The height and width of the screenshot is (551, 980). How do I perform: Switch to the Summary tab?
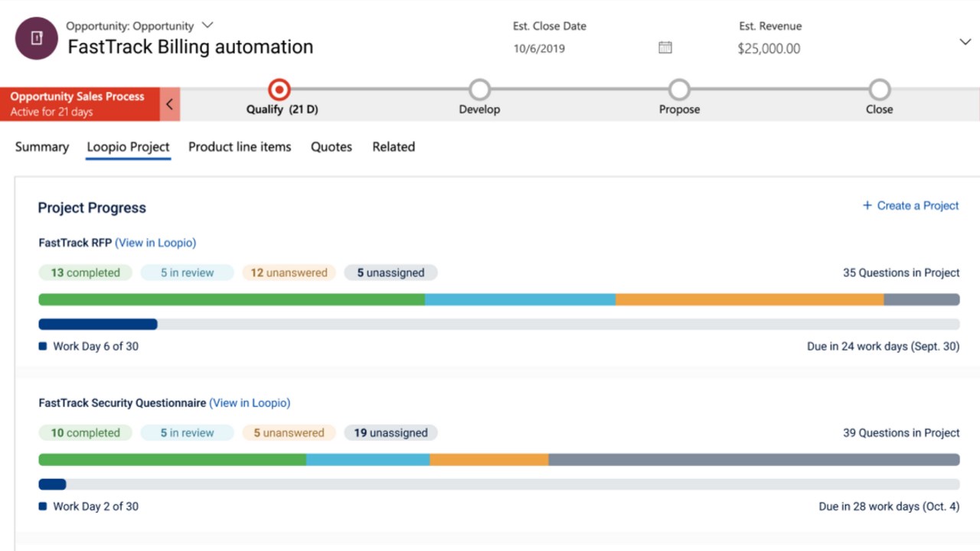(42, 147)
